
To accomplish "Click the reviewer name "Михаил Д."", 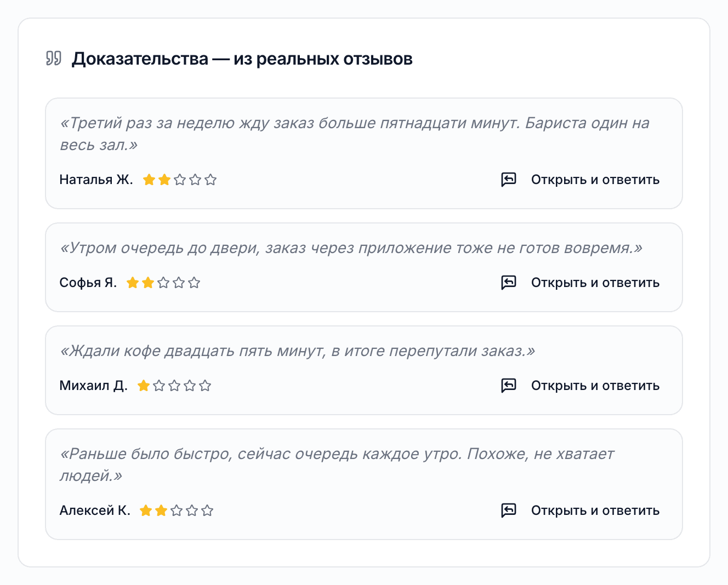I will click(x=94, y=386).
